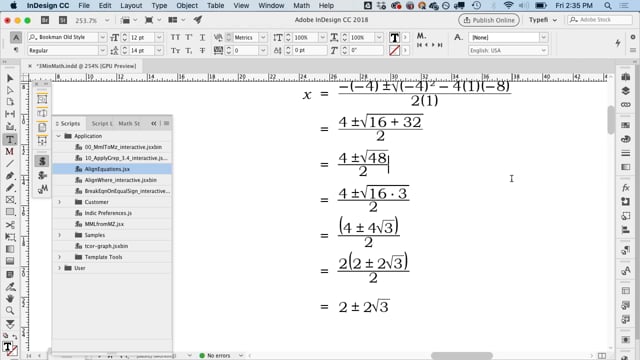
Task: Open macOS Spotlight search
Action: click(x=608, y=6)
